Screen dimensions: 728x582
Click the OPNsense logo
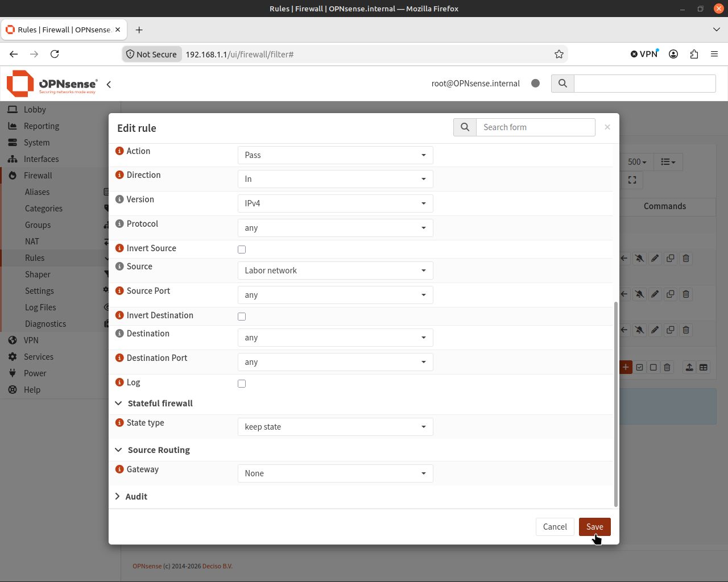52,84
